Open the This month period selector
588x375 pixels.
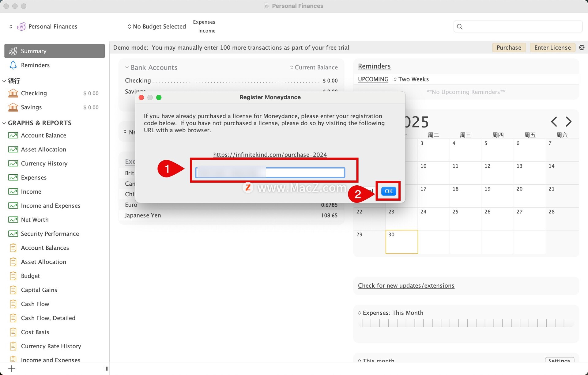coord(376,361)
